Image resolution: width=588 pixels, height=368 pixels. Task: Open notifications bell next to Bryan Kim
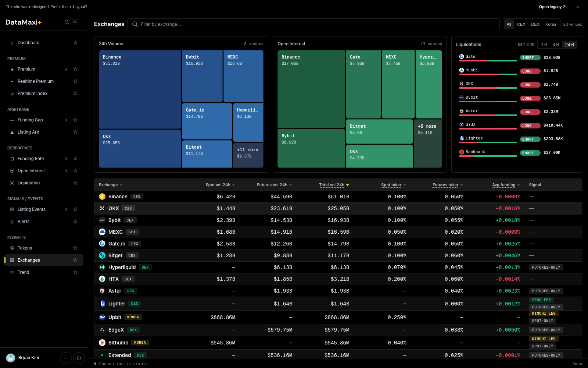79,358
